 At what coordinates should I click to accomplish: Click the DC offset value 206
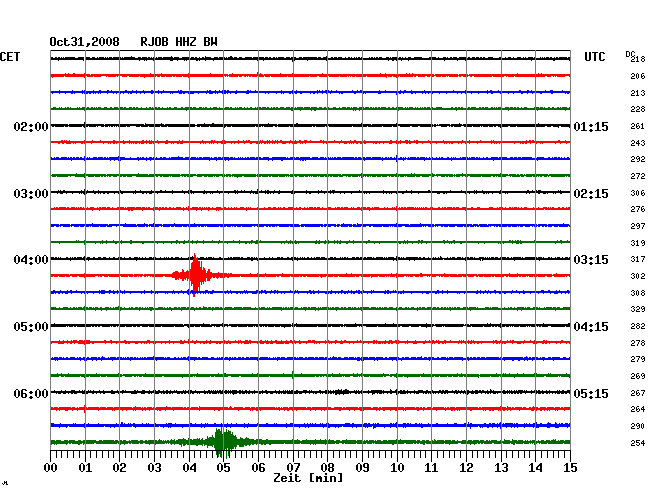pos(638,76)
